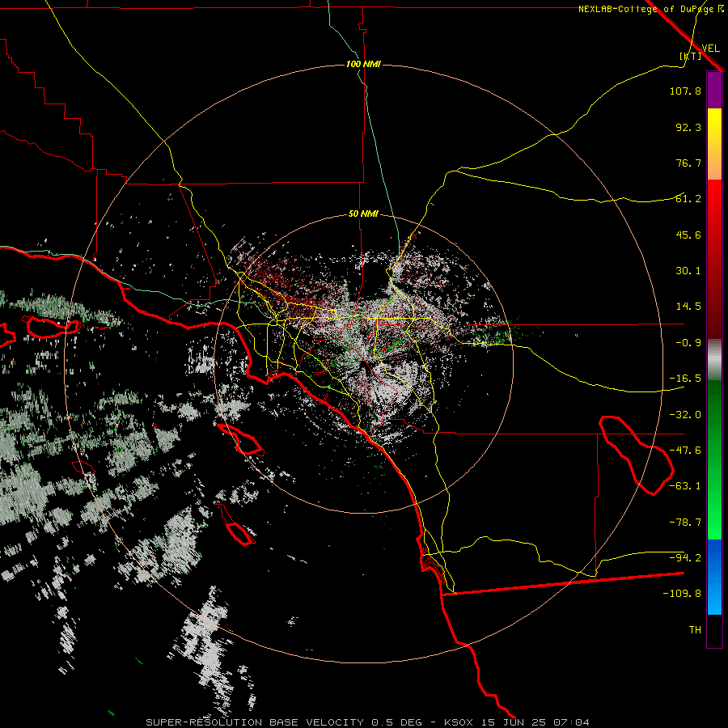Click the 30.1 velocity scale value
The height and width of the screenshot is (728, 728).
click(688, 271)
